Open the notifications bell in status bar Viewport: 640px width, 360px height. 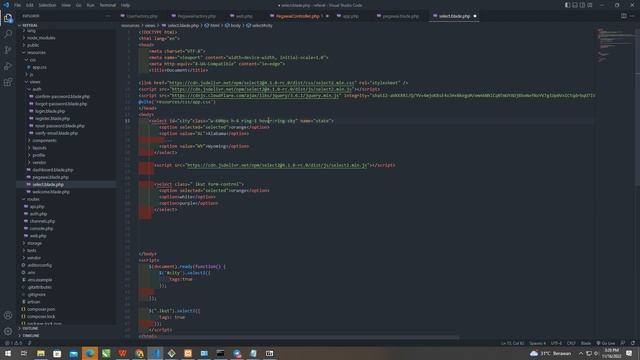click(x=633, y=343)
